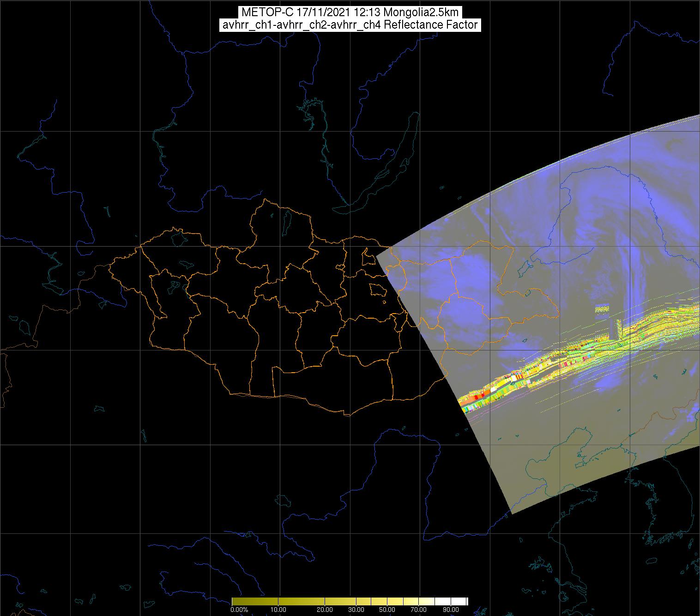Click the '50.00' legend label
Screen dimensions: 700x616
click(x=387, y=610)
